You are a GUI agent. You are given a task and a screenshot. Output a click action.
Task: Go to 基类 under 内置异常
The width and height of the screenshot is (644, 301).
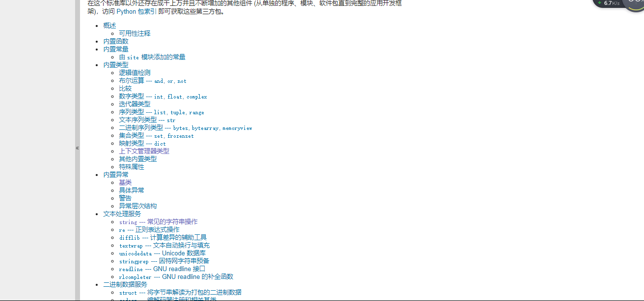(125, 182)
